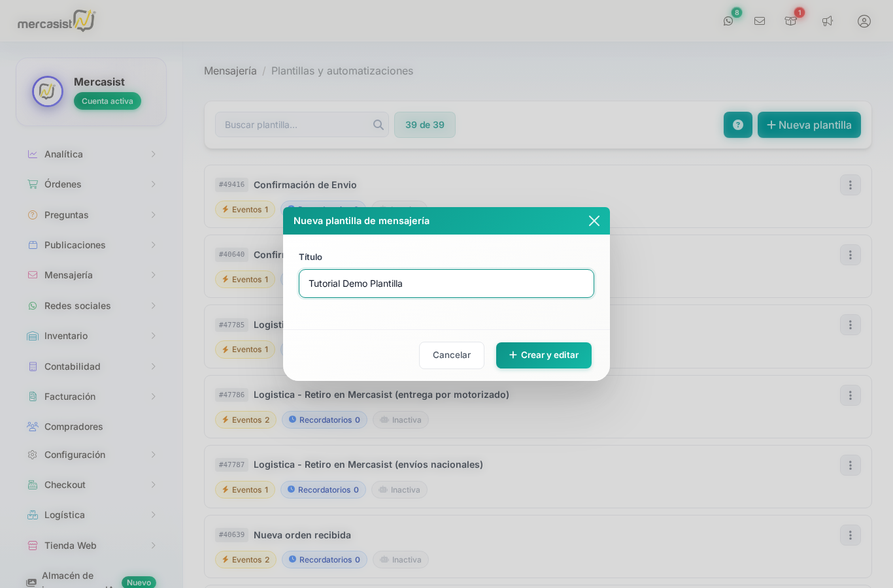Open the mail inbox icon in the header
The height and width of the screenshot is (588, 893).
(760, 20)
